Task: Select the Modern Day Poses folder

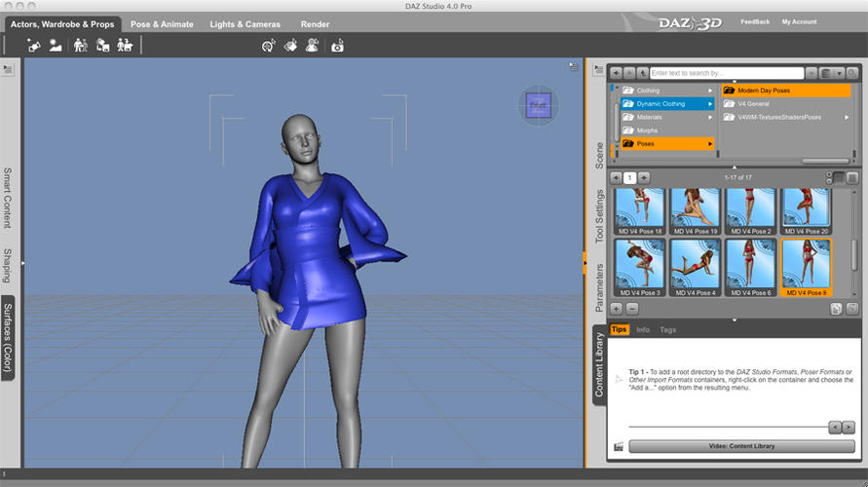Action: pyautogui.click(x=785, y=91)
